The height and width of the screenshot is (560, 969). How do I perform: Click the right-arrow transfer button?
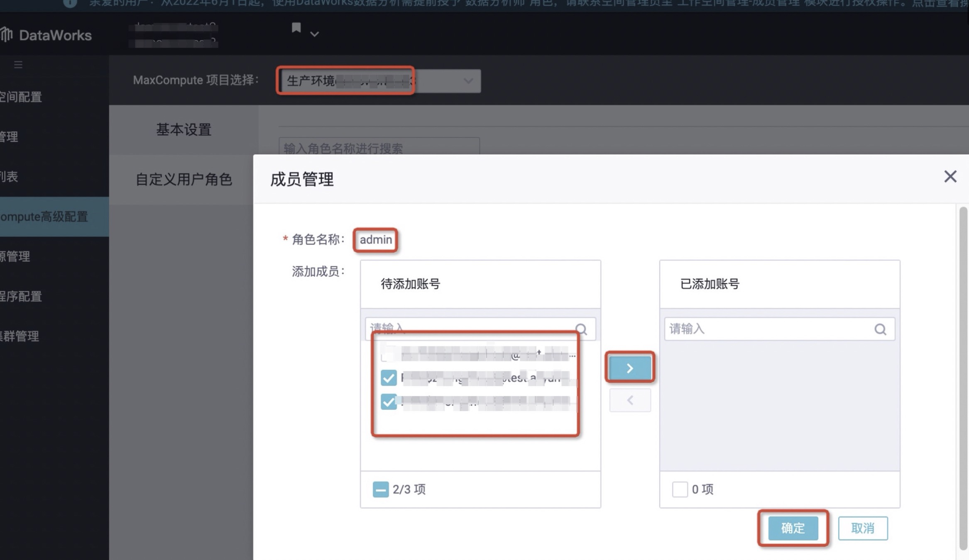coord(630,368)
